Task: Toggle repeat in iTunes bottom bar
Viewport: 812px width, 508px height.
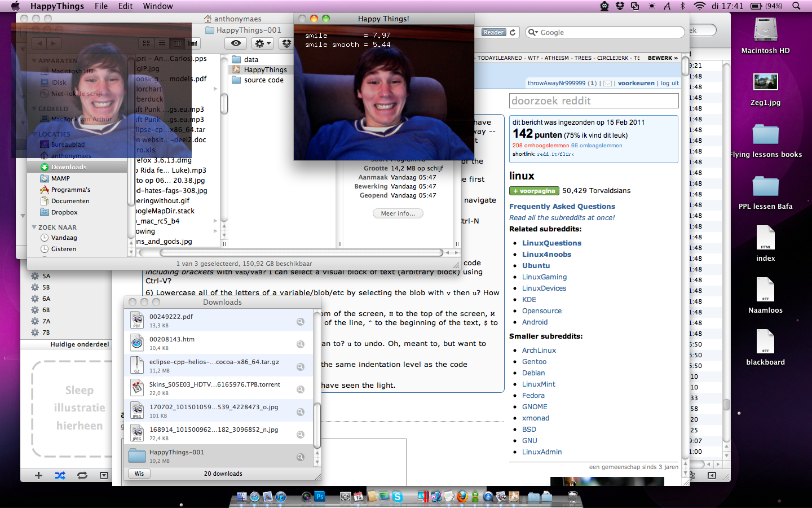Action: click(x=82, y=475)
